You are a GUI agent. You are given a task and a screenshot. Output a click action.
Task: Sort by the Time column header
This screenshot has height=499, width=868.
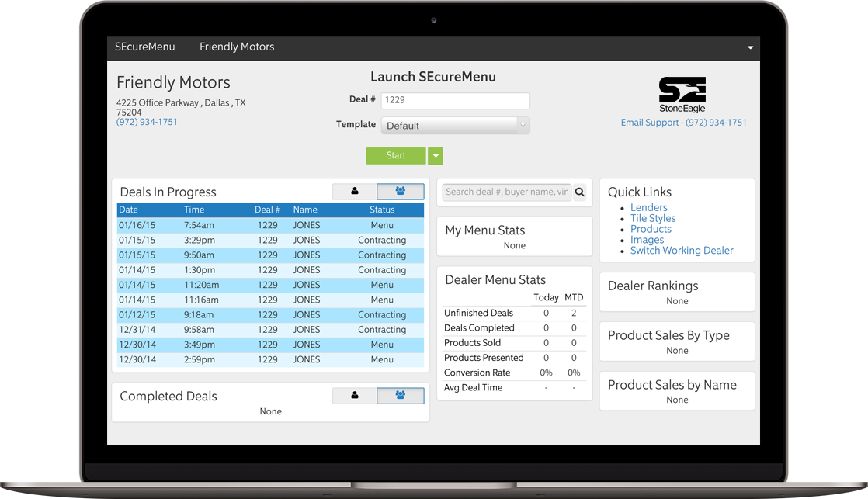pos(194,210)
